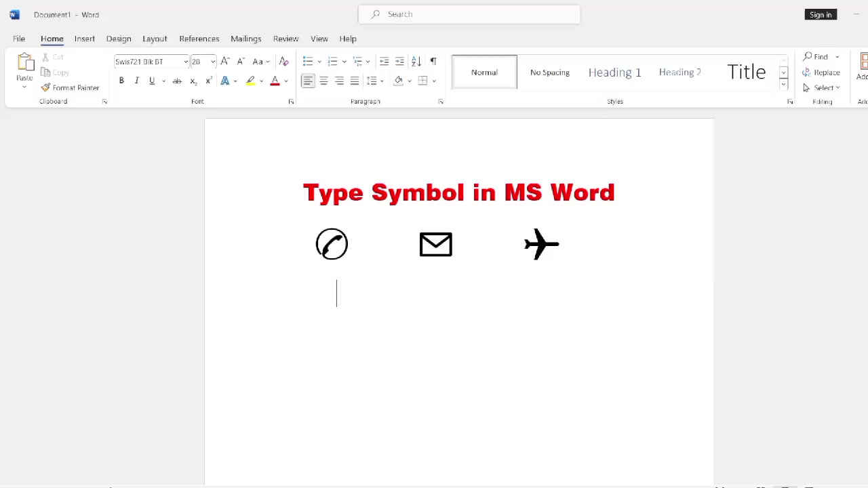Open Text Effects and Typography
Viewport: 868px width, 488px height.
[225, 81]
